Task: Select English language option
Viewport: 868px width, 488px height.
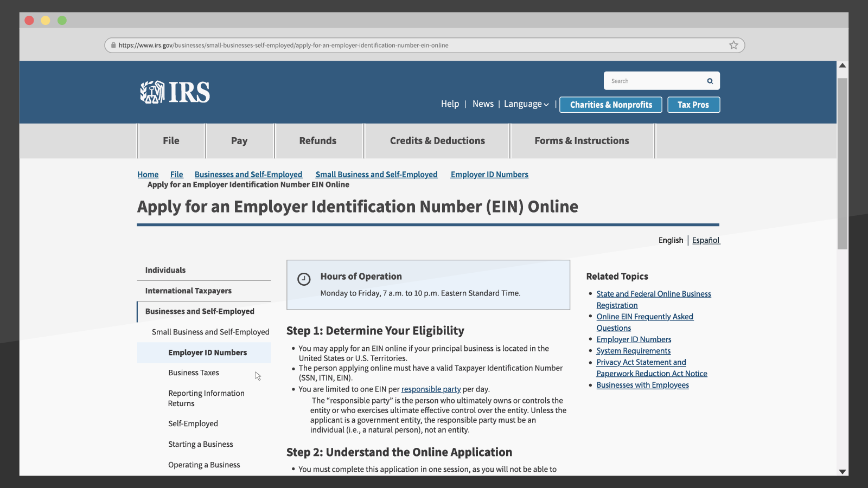Action: (x=671, y=240)
